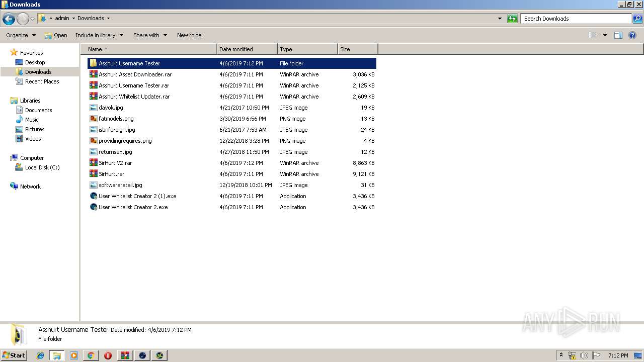Refresh the Downloads folder view
Screen dimensions: 644x362
coord(512,19)
